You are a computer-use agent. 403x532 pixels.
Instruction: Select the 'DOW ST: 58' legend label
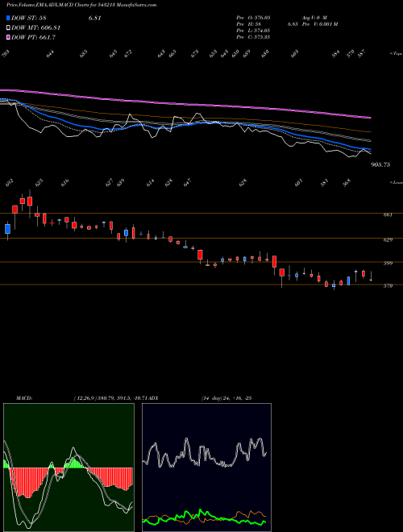click(x=29, y=19)
